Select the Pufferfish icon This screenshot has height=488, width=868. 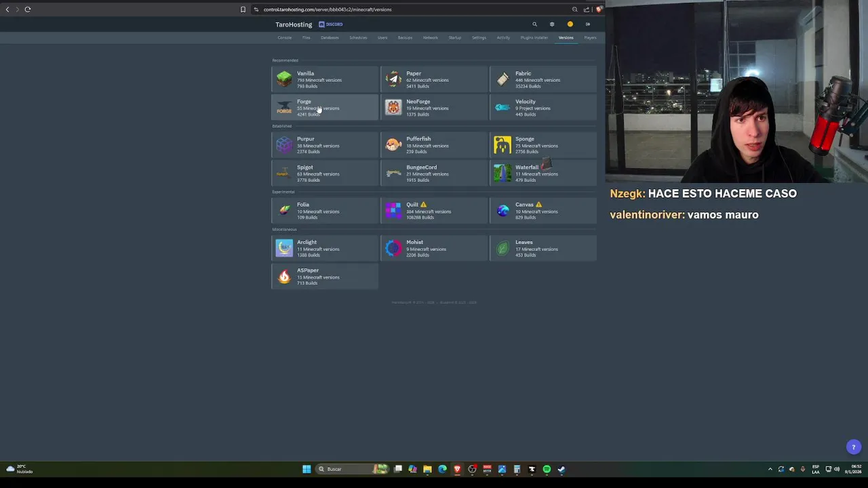pos(393,145)
